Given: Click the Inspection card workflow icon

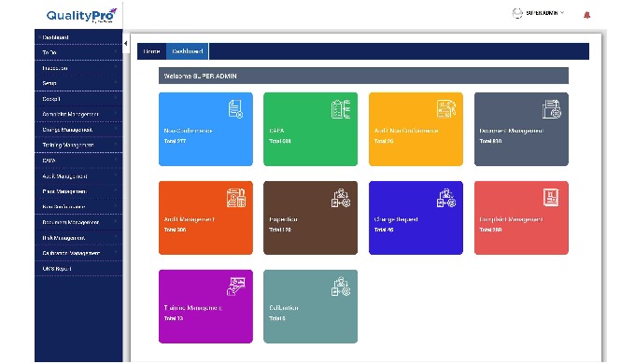Looking at the screenshot, I should (341, 198).
